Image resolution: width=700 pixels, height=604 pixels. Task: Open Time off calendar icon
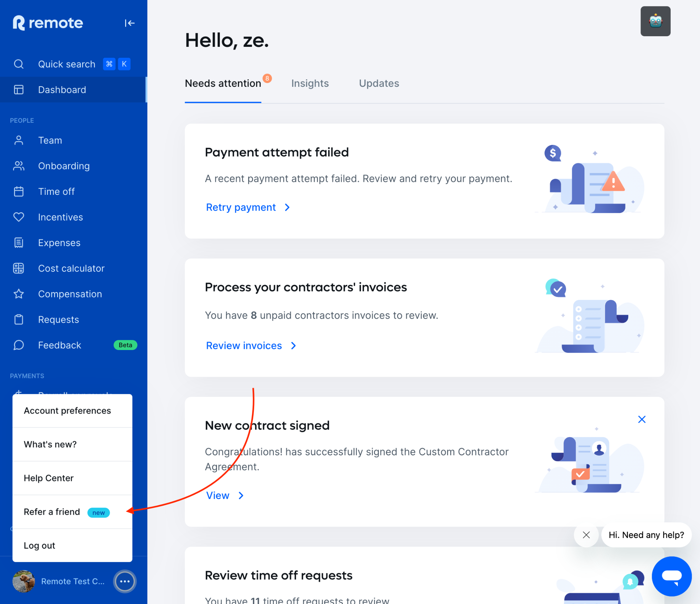click(19, 191)
